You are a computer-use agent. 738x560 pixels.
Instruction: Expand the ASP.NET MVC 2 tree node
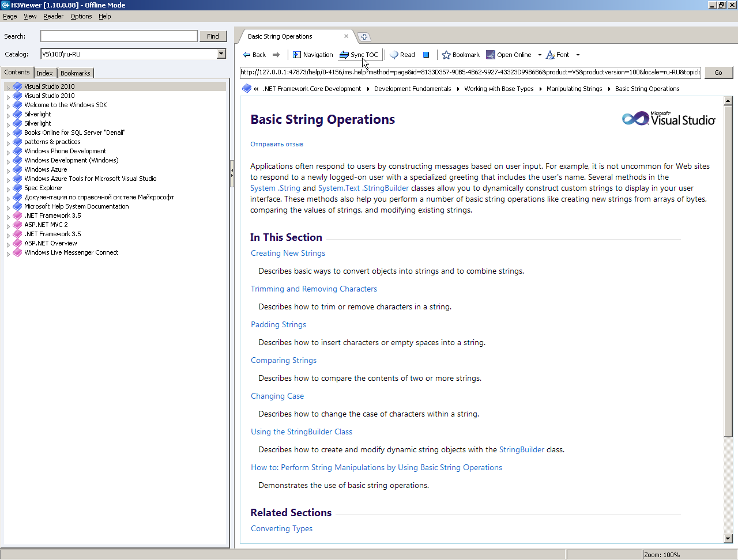(8, 226)
